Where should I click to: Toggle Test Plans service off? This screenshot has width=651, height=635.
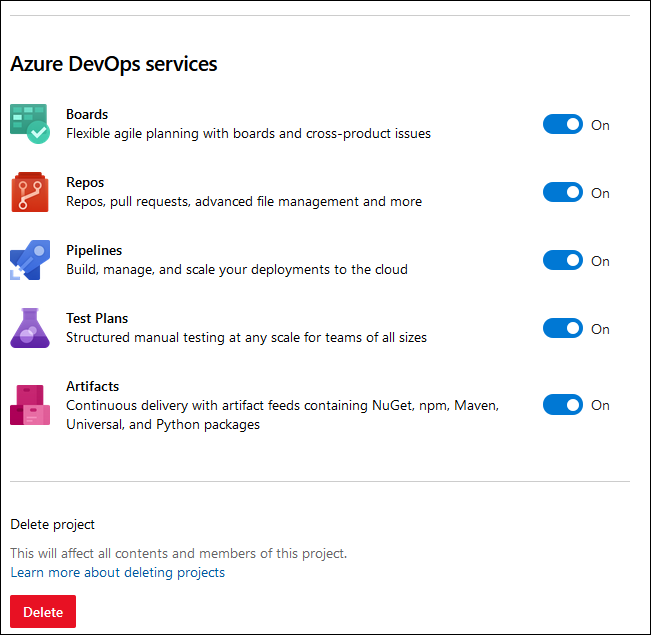click(x=563, y=329)
